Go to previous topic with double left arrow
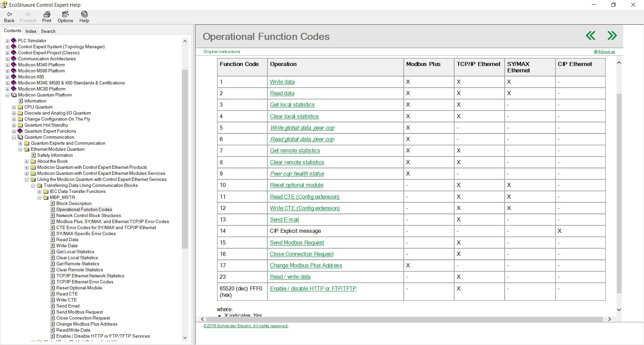This screenshot has height=345, width=644. tap(591, 36)
